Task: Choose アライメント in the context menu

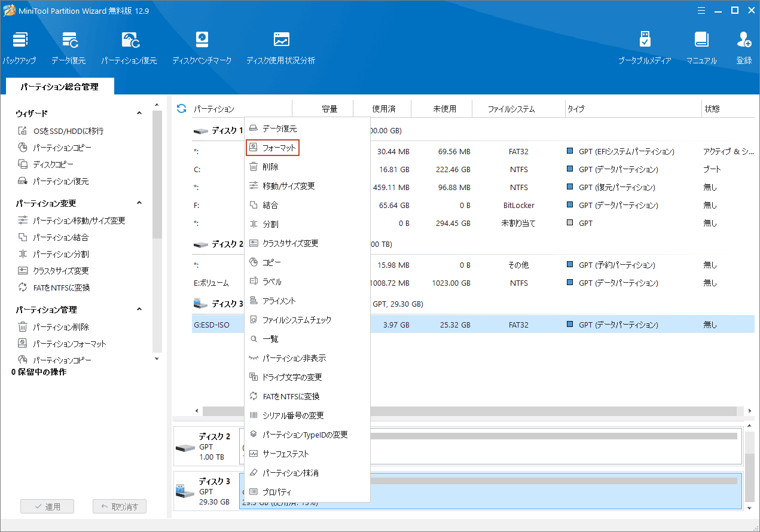Action: pyautogui.click(x=307, y=301)
